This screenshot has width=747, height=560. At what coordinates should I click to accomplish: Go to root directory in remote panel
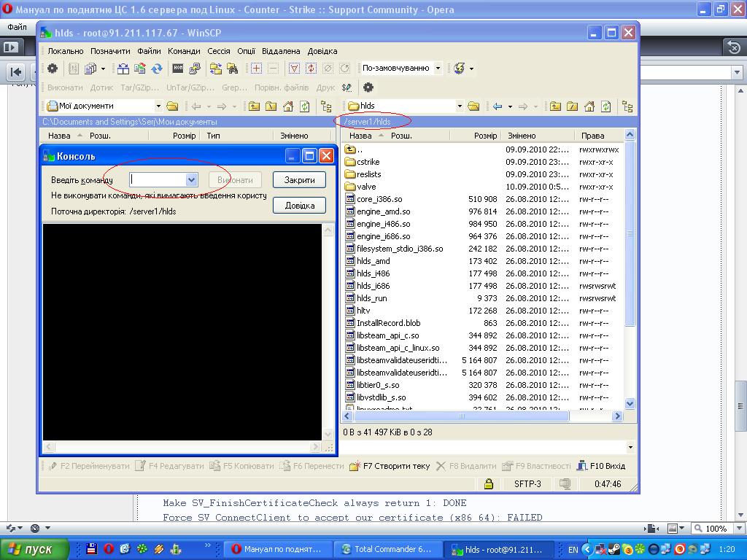pyautogui.click(x=572, y=106)
